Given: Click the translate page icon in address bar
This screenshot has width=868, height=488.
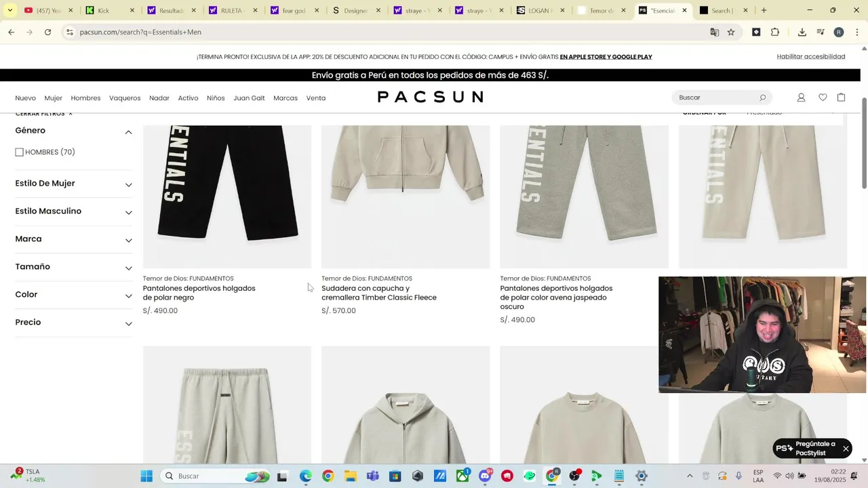Looking at the screenshot, I should coord(714,32).
